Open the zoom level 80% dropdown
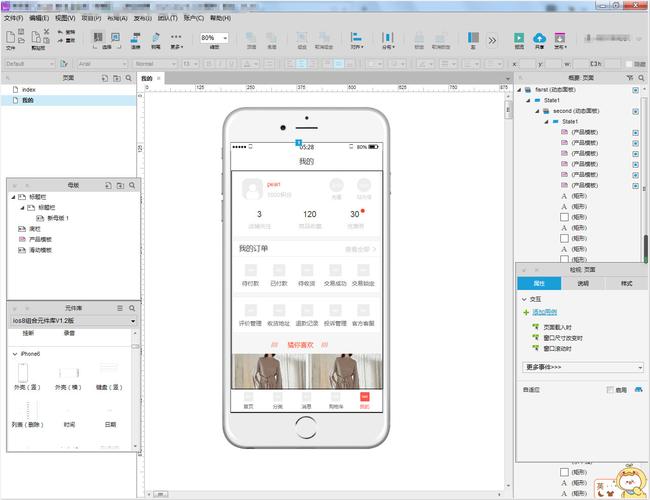The height and width of the screenshot is (500, 650). (213, 38)
